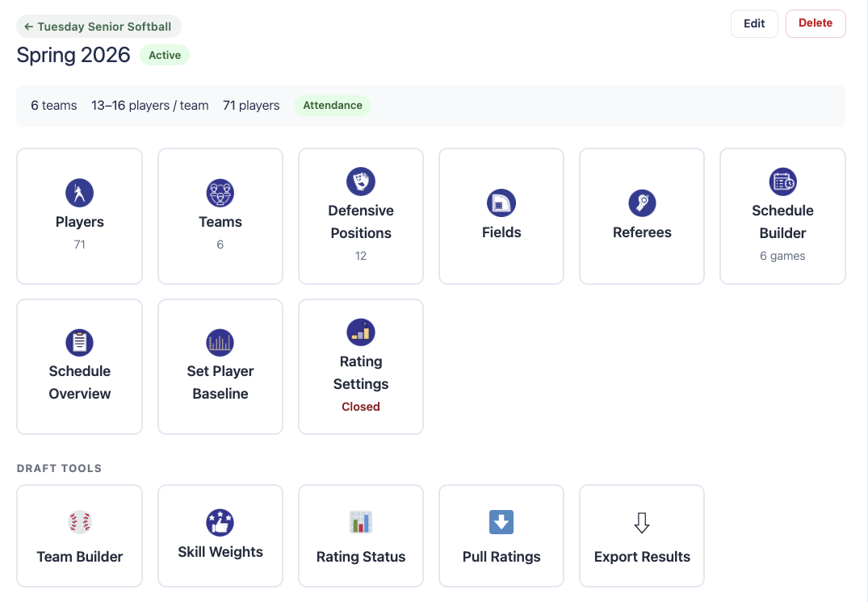The image size is (868, 602).
Task: Click the Pull Ratings download arrow icon
Action: click(x=501, y=522)
